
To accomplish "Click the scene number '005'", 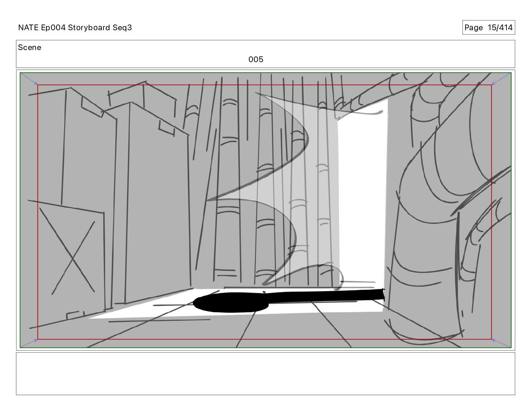I will (x=256, y=59).
